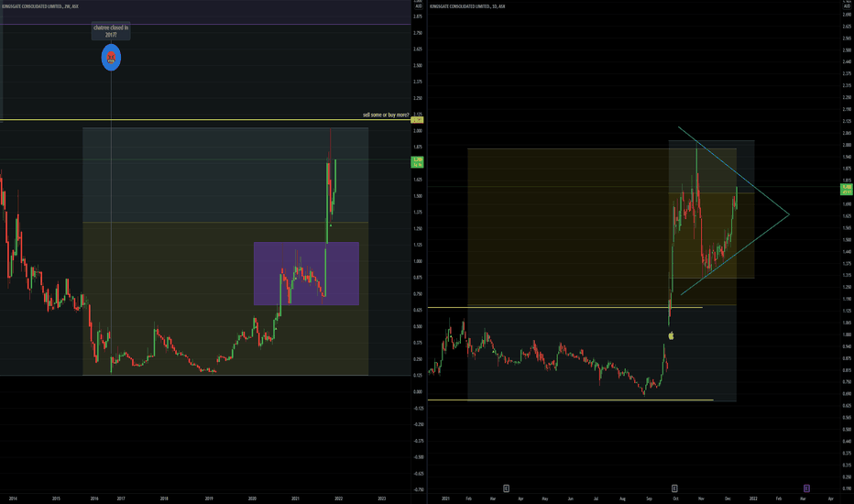Select the purple rectangle drawing on left chart
This screenshot has height=504, width=854.
point(306,273)
